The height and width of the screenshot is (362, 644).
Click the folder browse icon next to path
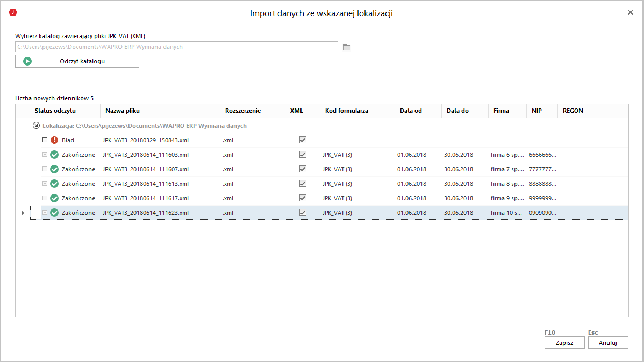click(347, 47)
